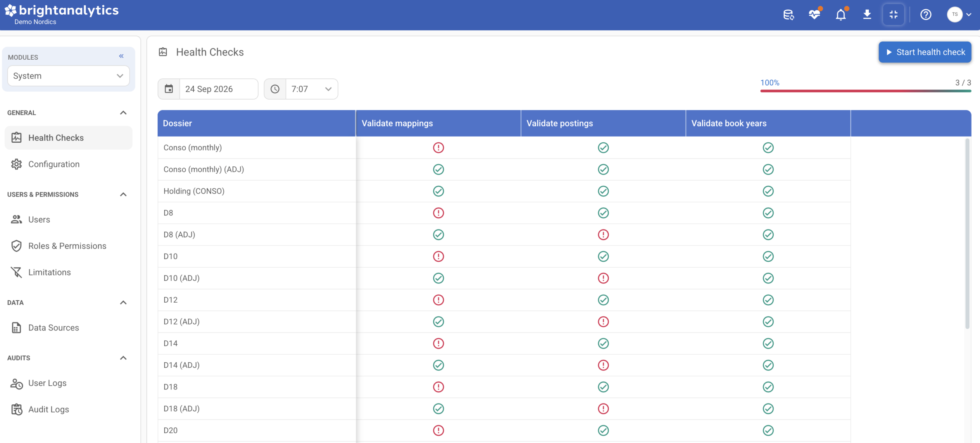This screenshot has width=980, height=443.
Task: Open the TS user avatar menu
Action: coord(959,15)
